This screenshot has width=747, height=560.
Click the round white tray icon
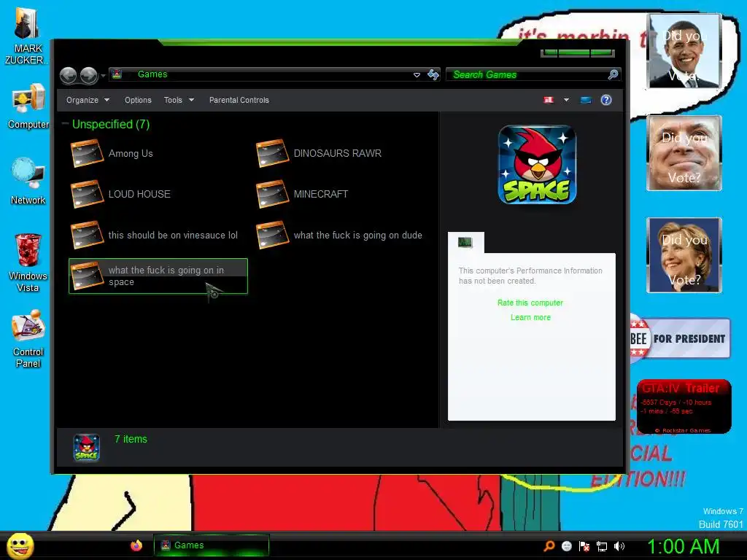[x=566, y=546]
